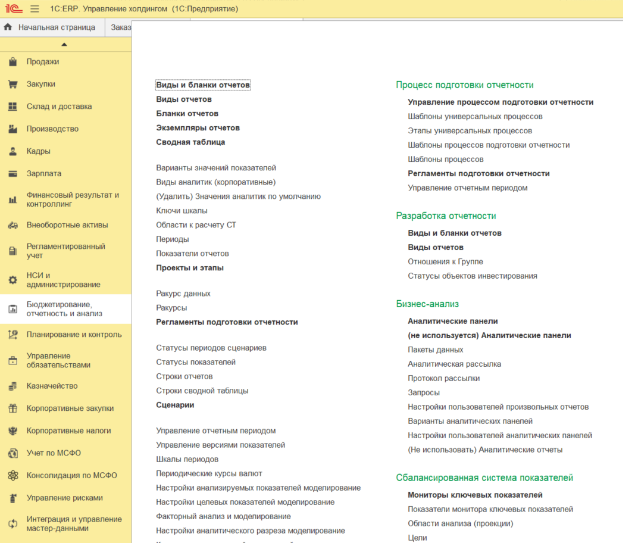Open Отношения к Группе link
Viewport: 624px width, 544px height.
coord(445,262)
